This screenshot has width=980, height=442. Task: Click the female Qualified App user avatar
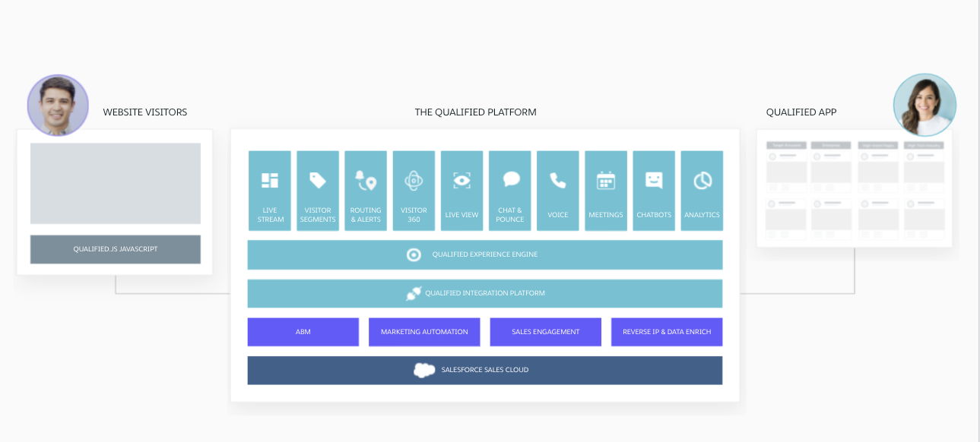pos(924,105)
